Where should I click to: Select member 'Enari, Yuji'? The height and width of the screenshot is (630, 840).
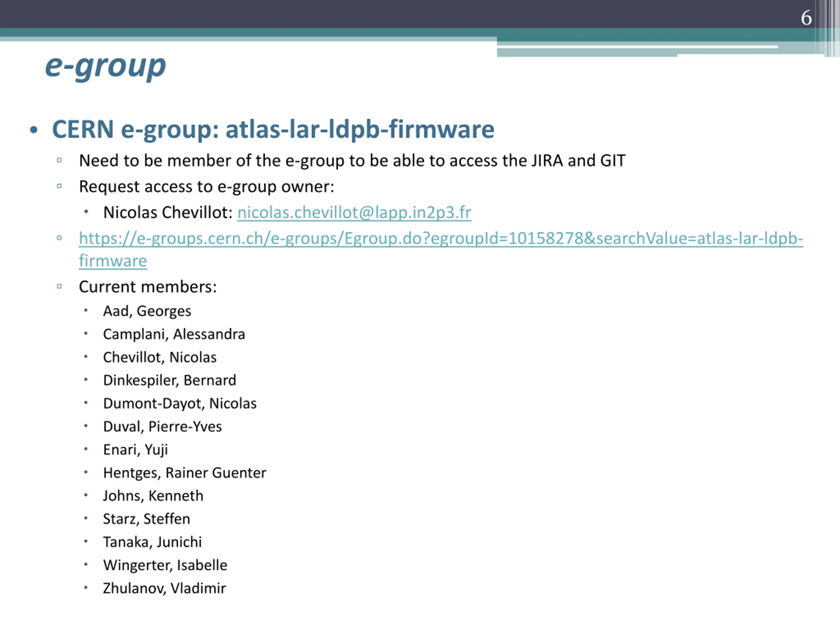click(135, 450)
